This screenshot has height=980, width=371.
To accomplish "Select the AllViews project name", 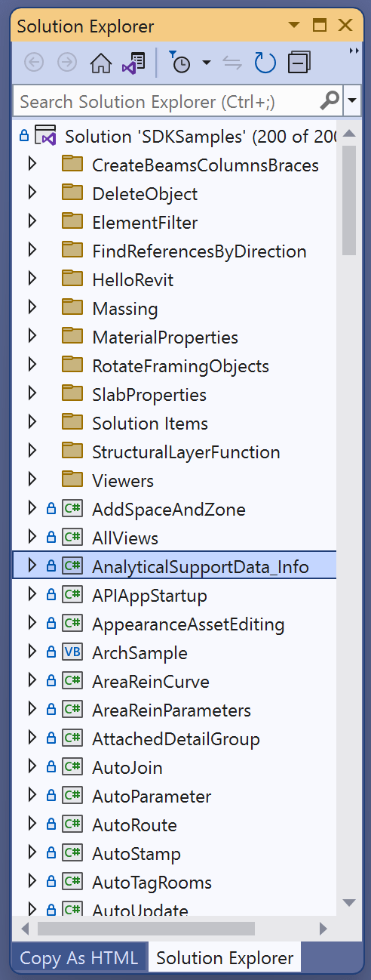I will pos(125,538).
